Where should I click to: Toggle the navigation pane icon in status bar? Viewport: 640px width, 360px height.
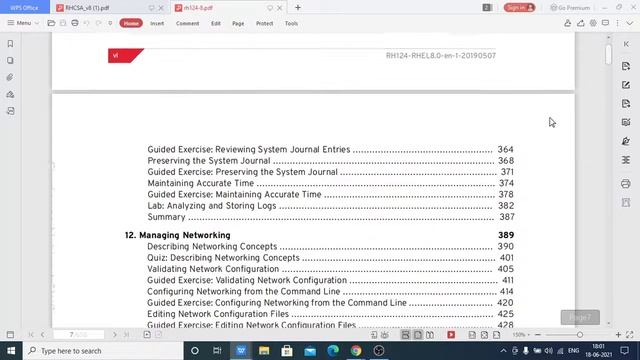coord(10,335)
